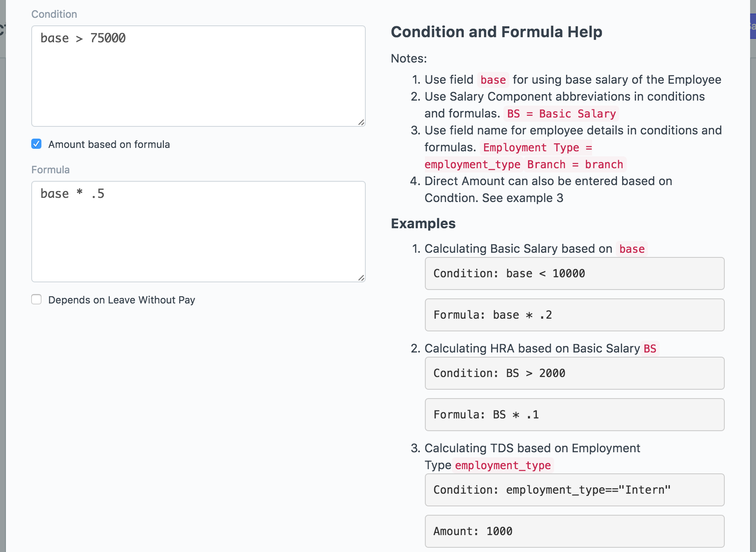Uncheck Amount based on formula checkbox
The image size is (756, 552).
point(36,144)
